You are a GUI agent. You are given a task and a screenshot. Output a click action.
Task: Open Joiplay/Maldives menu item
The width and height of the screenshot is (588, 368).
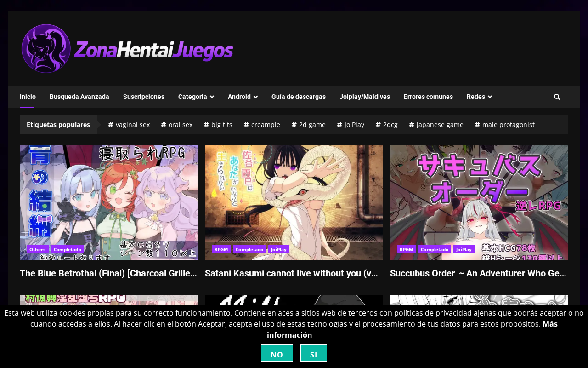tap(365, 97)
